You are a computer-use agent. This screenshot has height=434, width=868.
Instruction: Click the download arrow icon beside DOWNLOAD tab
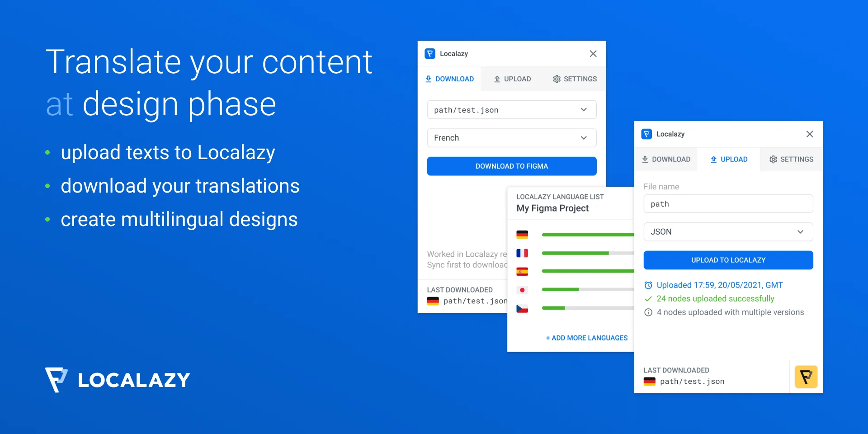(x=428, y=79)
